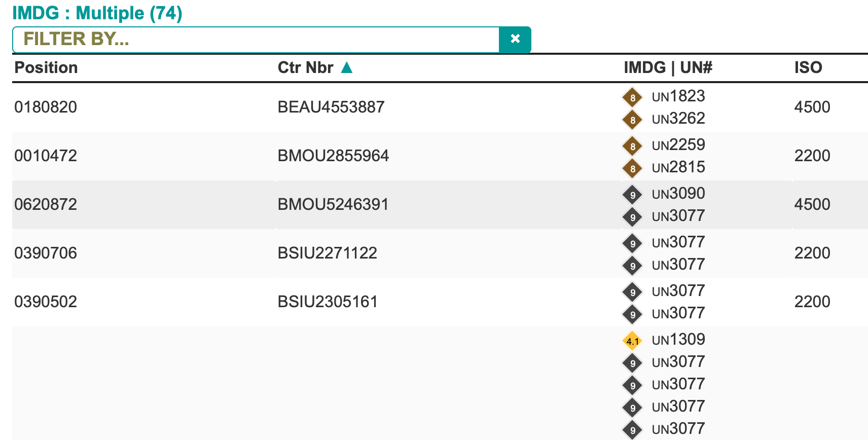Click the yellow 4.1 hazard icon beside UN1309
The width and height of the screenshot is (868, 440).
point(632,341)
